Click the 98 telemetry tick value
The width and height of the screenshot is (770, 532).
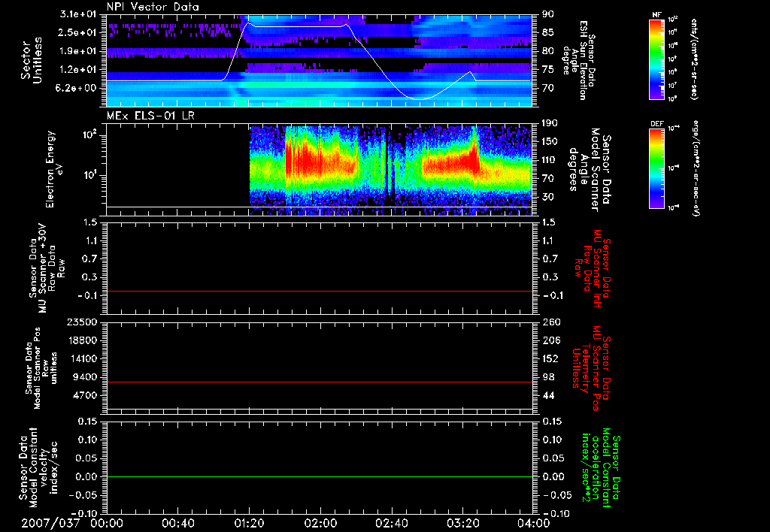[547, 377]
